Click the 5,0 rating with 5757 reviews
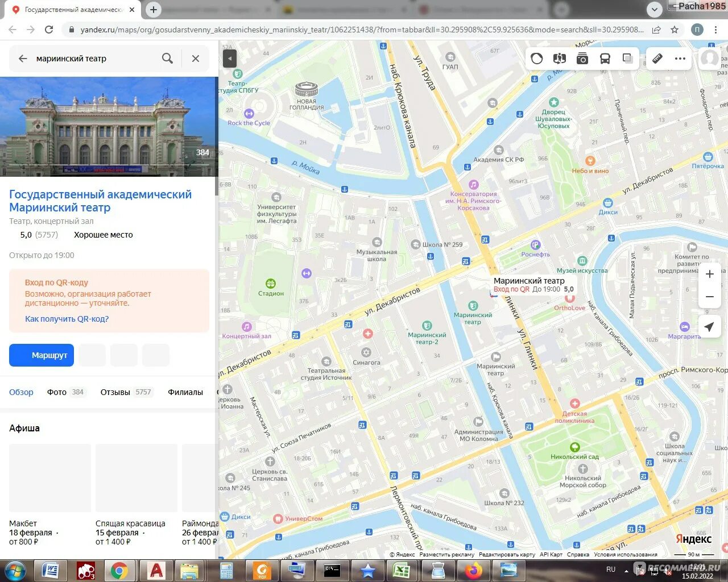728x582 pixels. tap(39, 235)
